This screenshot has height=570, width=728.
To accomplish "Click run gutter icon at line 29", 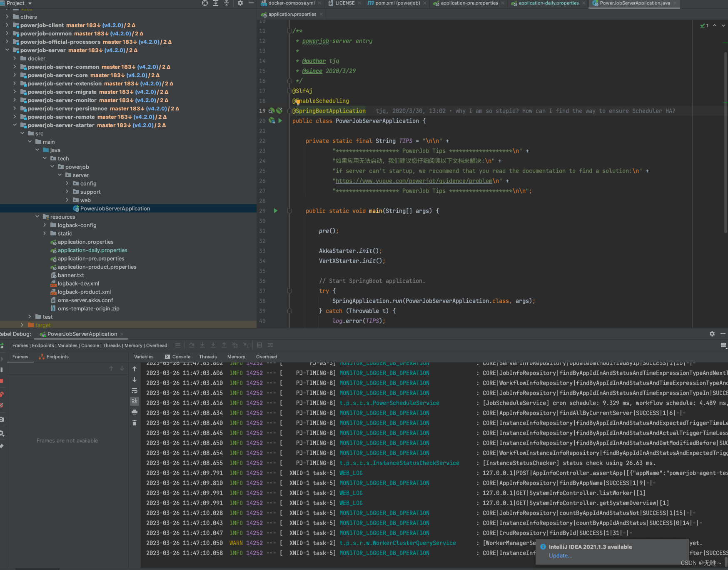I will [275, 211].
